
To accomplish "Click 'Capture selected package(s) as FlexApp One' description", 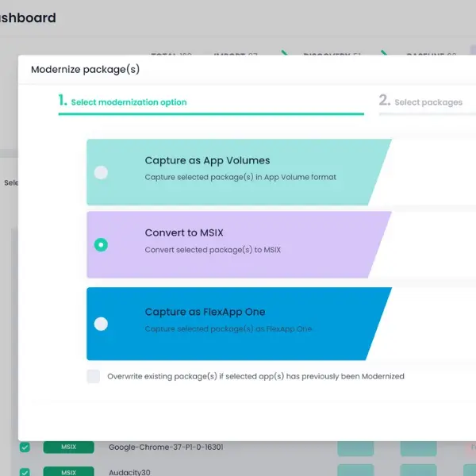I will [228, 328].
